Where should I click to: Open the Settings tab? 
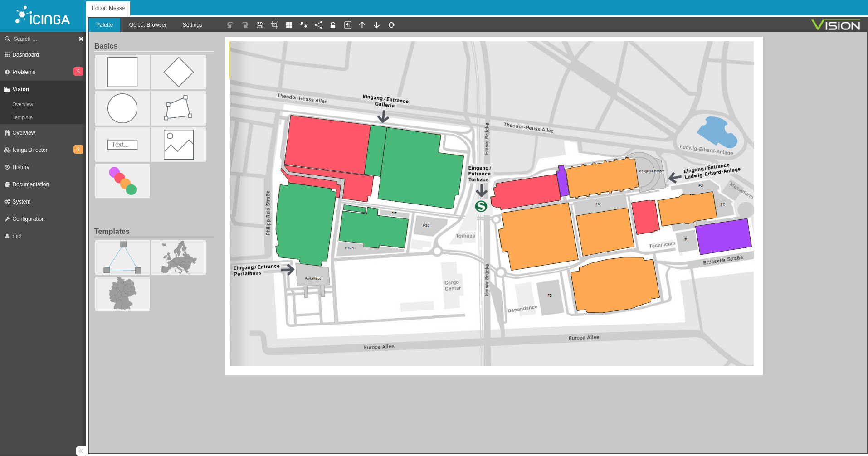coord(192,25)
